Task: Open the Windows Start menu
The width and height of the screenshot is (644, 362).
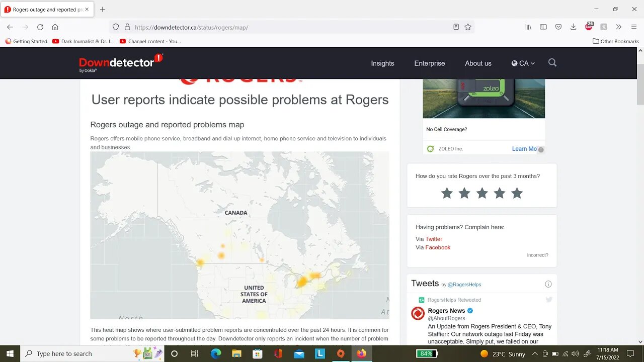Action: tap(10, 353)
